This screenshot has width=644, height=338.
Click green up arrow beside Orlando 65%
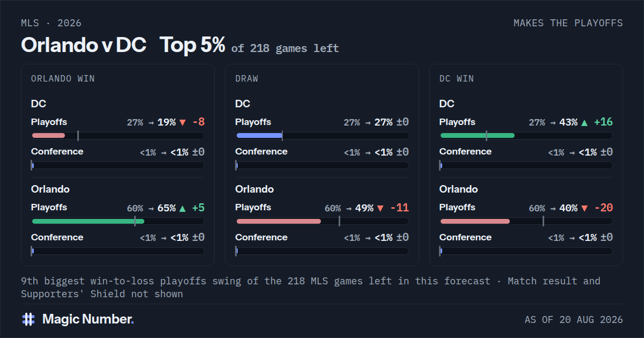[182, 208]
